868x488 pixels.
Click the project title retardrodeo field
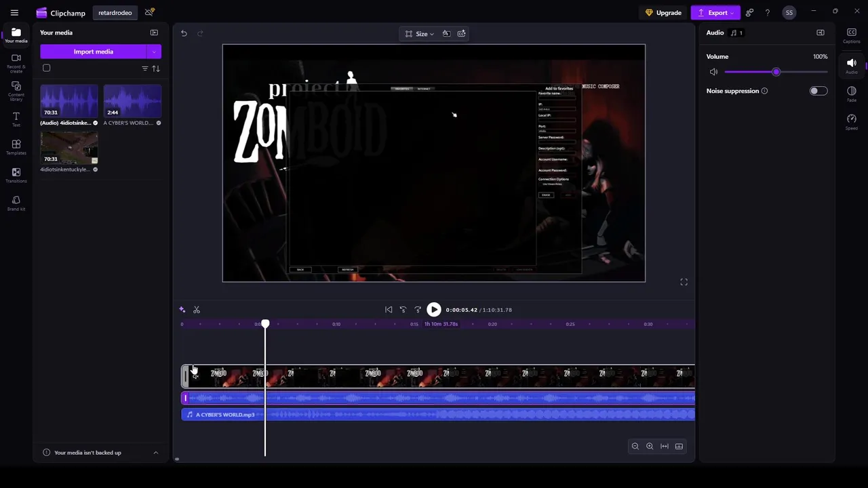(115, 12)
